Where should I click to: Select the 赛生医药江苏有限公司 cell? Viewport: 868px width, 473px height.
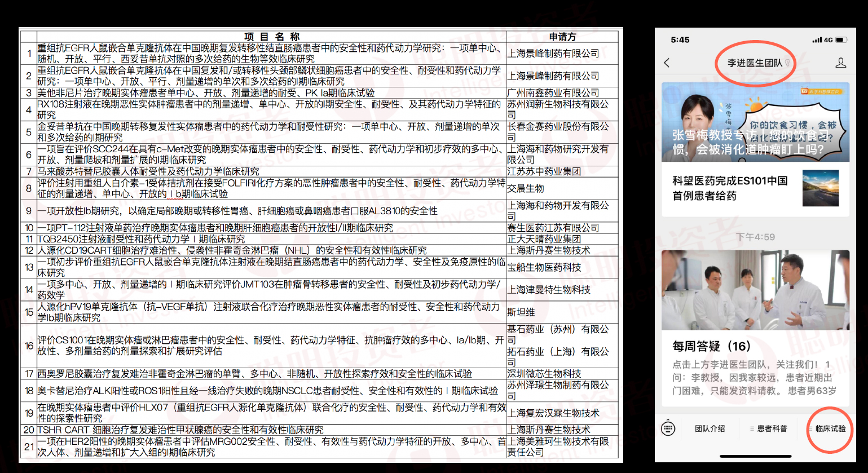[x=562, y=228]
